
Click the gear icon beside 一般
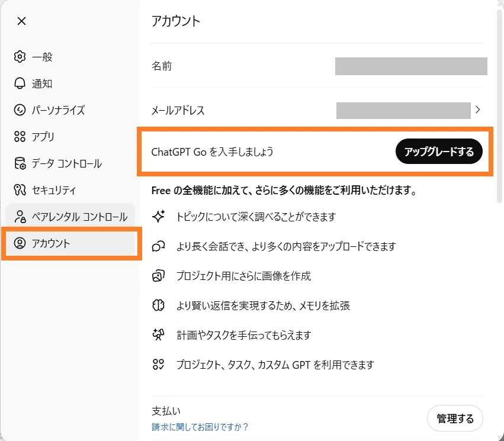tap(20, 57)
